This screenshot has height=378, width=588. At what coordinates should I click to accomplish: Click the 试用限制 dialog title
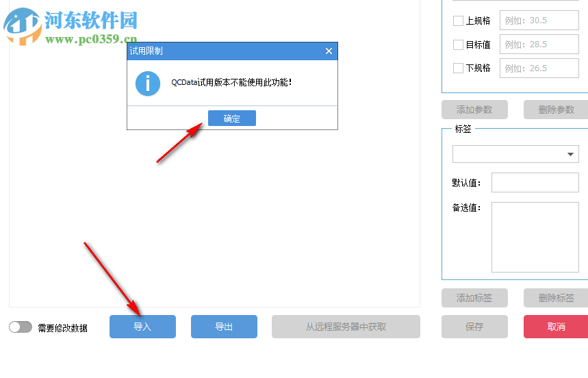pyautogui.click(x=146, y=51)
